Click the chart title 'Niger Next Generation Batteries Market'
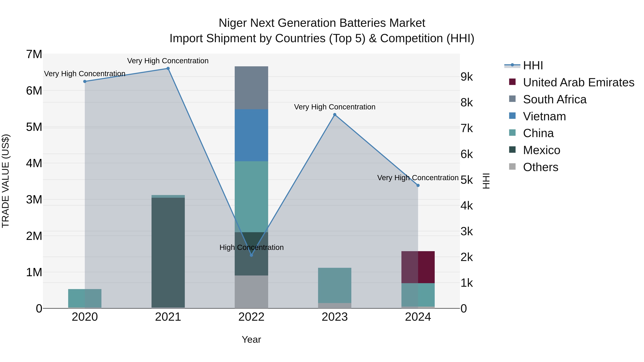644x362 pixels. pyautogui.click(x=322, y=23)
